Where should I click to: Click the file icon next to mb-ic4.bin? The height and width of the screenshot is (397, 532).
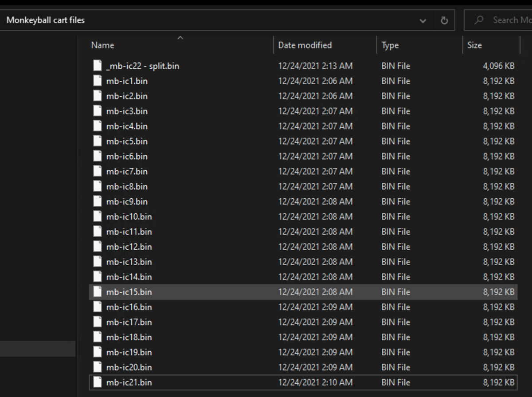[x=98, y=126]
